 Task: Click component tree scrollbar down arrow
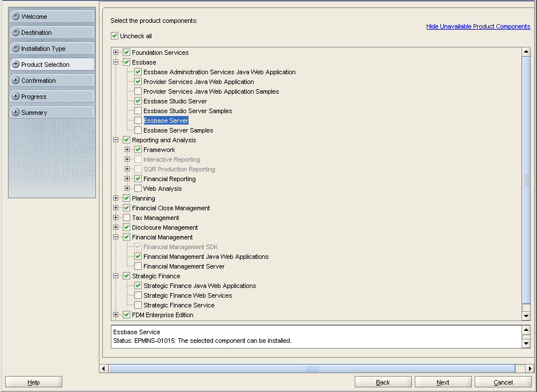(526, 316)
